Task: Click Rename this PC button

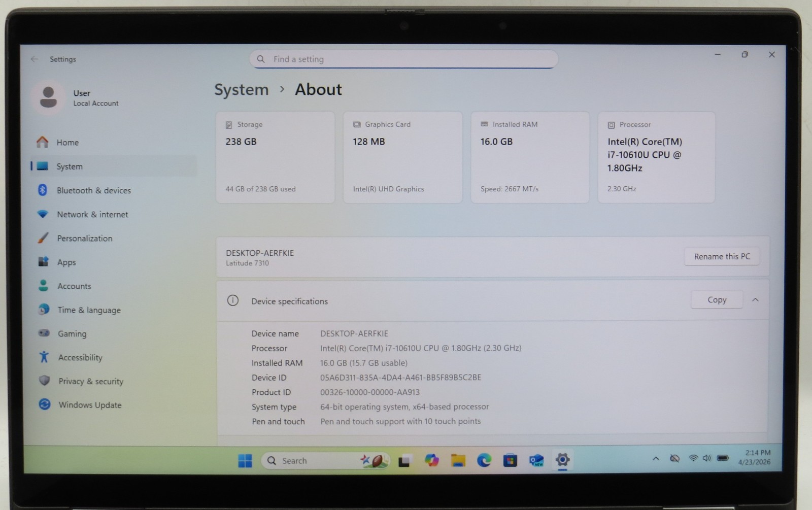Action: 722,256
